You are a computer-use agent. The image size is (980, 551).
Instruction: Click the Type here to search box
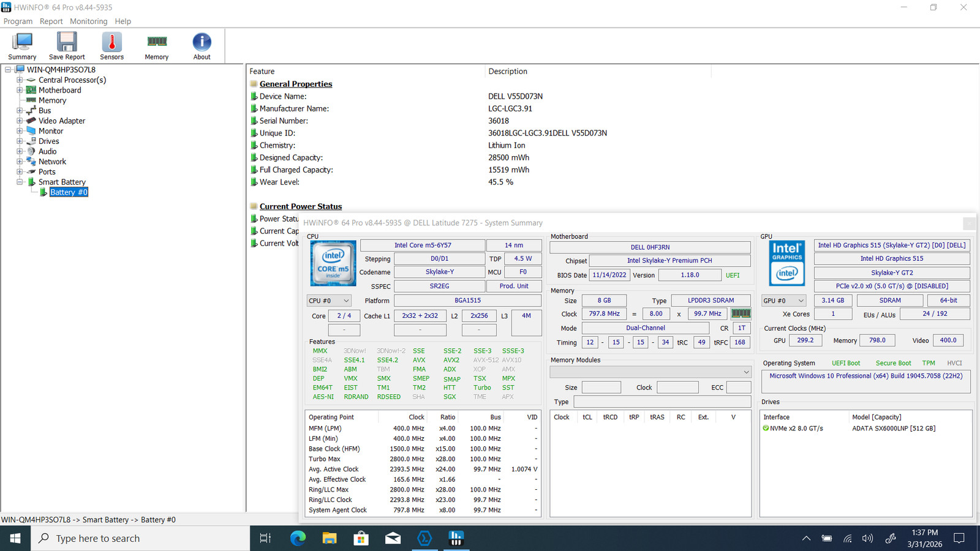coord(140,538)
